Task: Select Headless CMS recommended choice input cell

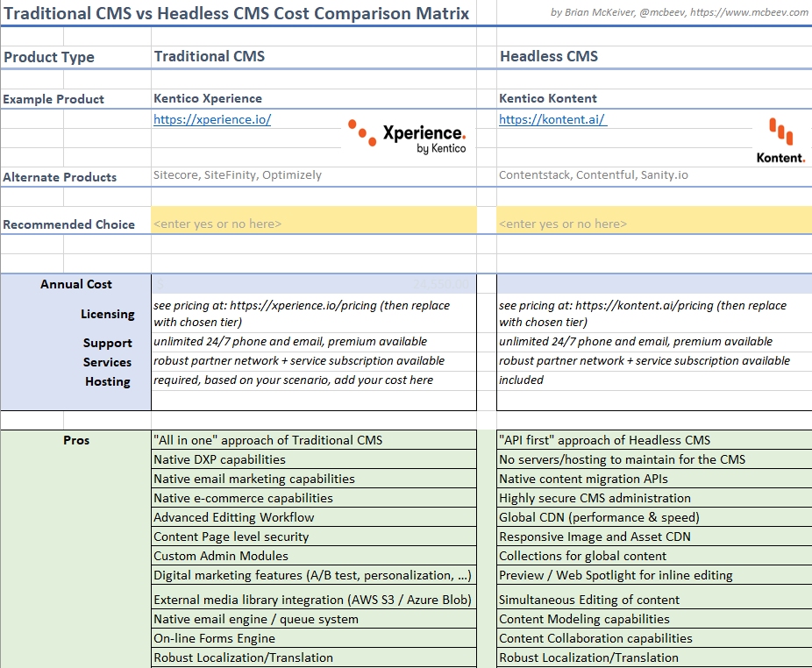Action: coord(654,220)
